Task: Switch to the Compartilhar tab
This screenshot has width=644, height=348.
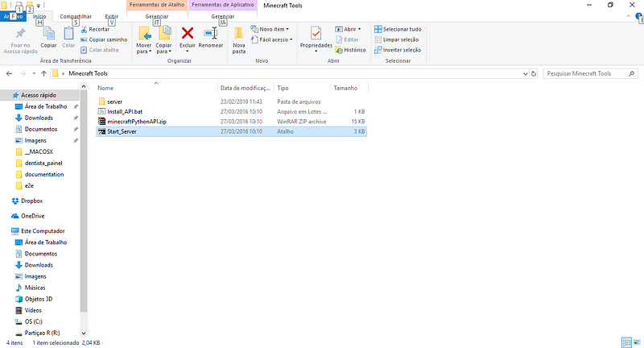Action: [76, 16]
